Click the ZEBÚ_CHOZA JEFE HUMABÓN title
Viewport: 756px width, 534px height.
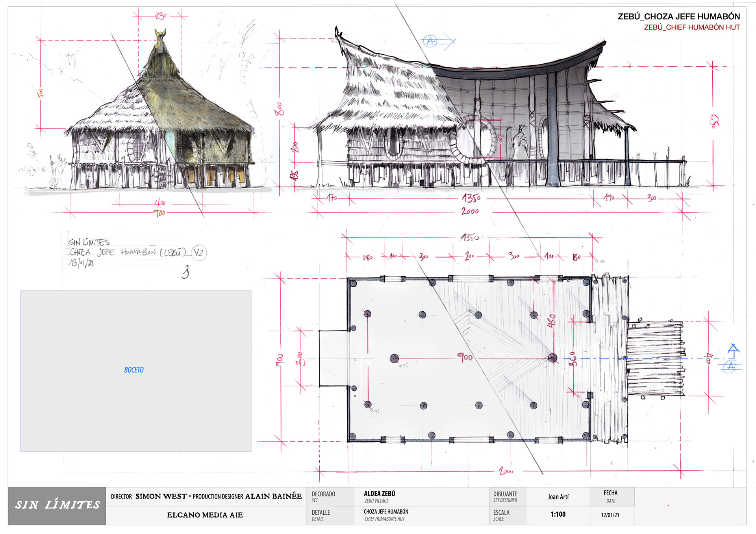[678, 17]
